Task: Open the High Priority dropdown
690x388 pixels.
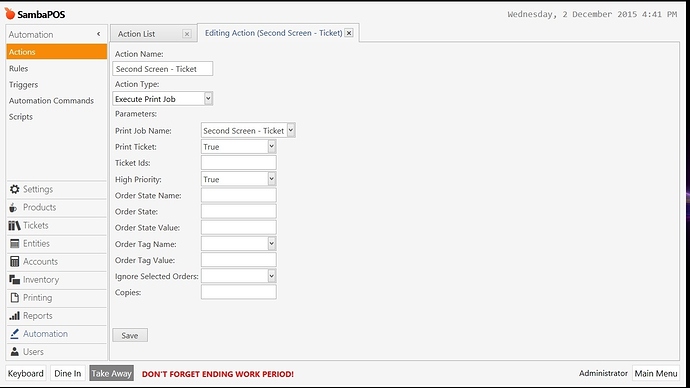Action: pyautogui.click(x=272, y=179)
